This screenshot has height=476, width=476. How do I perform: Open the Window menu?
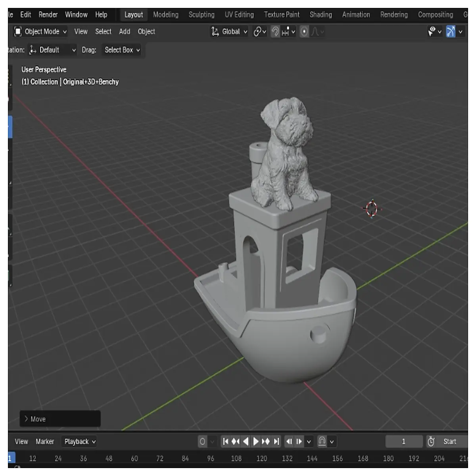pyautogui.click(x=76, y=15)
